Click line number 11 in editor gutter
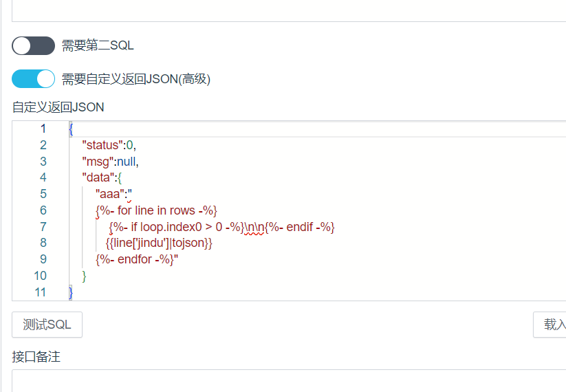Image resolution: width=566 pixels, height=392 pixels. click(x=41, y=292)
